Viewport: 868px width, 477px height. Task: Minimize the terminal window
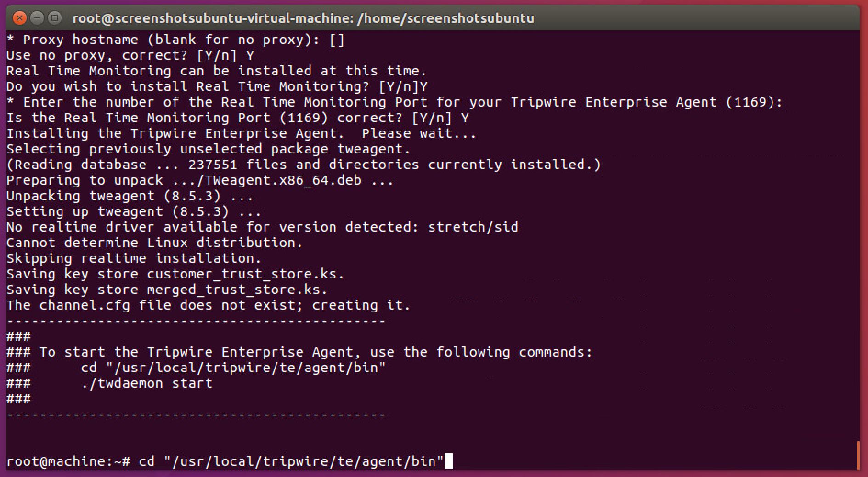[x=37, y=18]
